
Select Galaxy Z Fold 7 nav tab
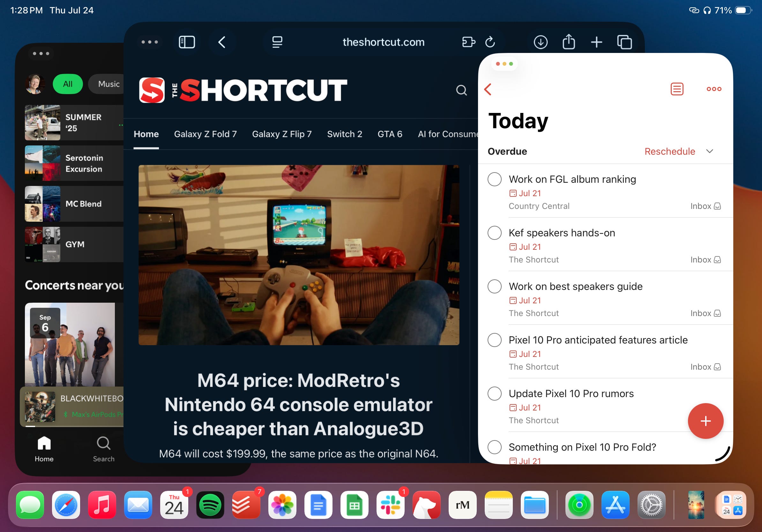click(x=205, y=134)
